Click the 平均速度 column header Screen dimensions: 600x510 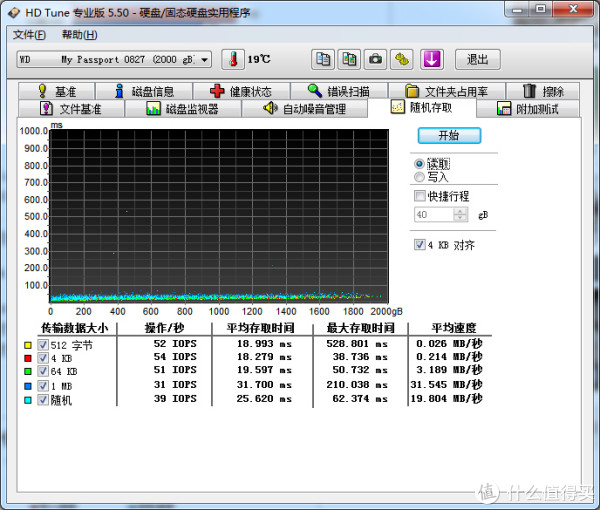[x=454, y=328]
